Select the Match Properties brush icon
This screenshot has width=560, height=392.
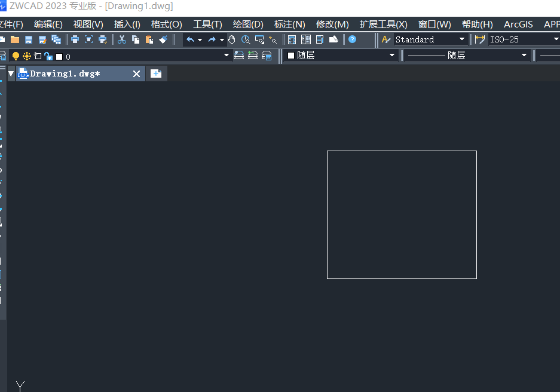coord(163,39)
